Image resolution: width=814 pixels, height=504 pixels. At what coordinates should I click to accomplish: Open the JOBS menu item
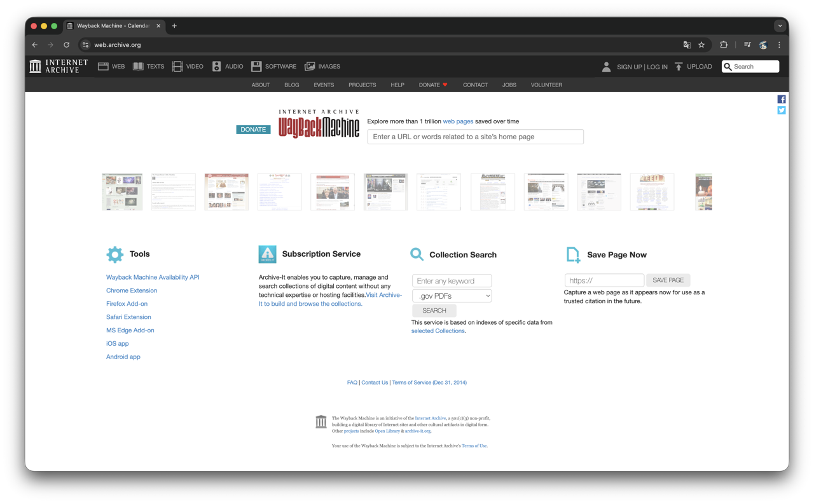point(509,85)
